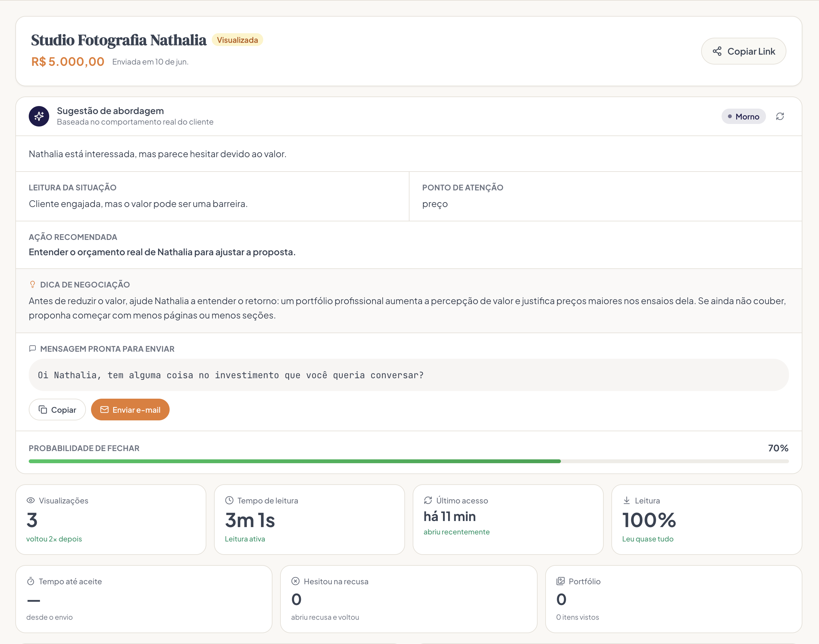
Task: Click the 'DICA DE NEGOCIAÇÃO' label
Action: (x=85, y=285)
